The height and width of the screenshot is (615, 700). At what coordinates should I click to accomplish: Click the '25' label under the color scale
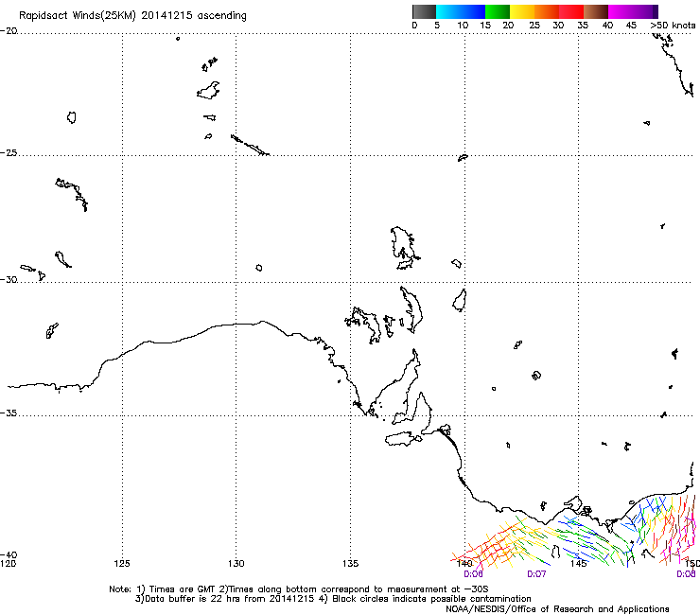534,26
